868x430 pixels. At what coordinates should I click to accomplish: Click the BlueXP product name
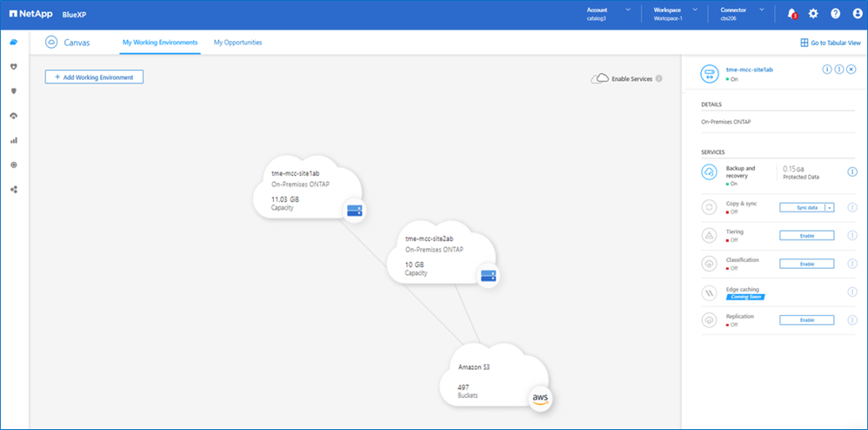[x=74, y=15]
